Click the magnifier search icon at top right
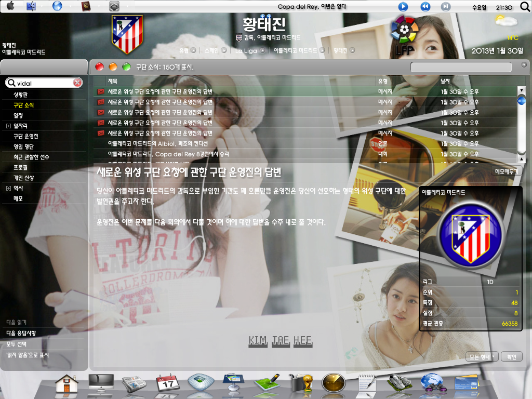The width and height of the screenshot is (532, 399). point(525,6)
